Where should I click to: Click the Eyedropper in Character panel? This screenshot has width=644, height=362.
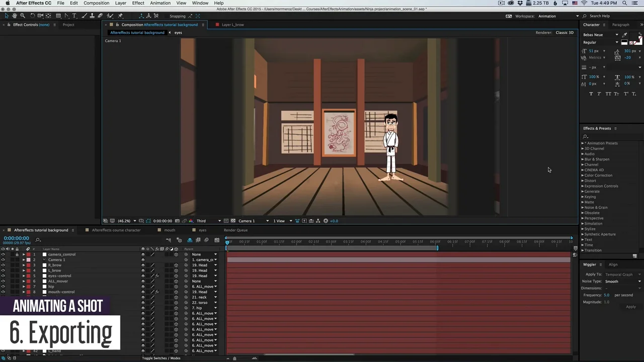point(624,35)
